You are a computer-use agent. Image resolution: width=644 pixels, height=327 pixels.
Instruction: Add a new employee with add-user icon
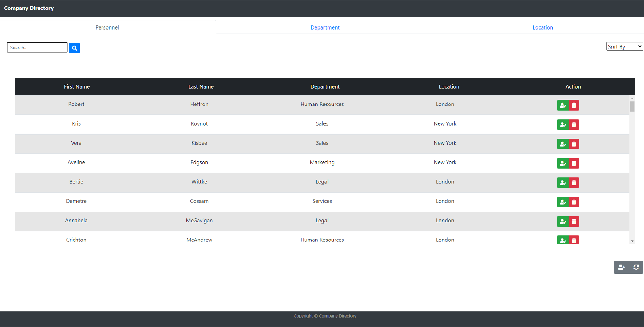(621, 267)
